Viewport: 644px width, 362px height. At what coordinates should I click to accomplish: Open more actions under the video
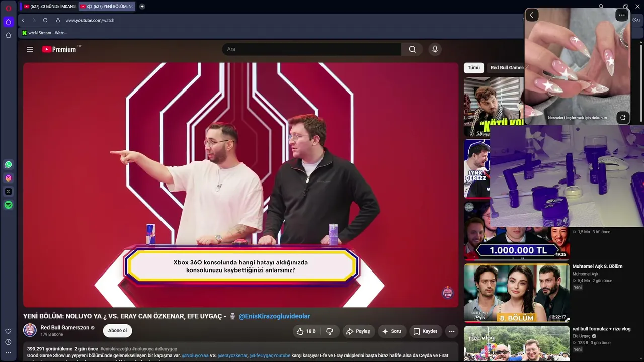click(x=452, y=331)
